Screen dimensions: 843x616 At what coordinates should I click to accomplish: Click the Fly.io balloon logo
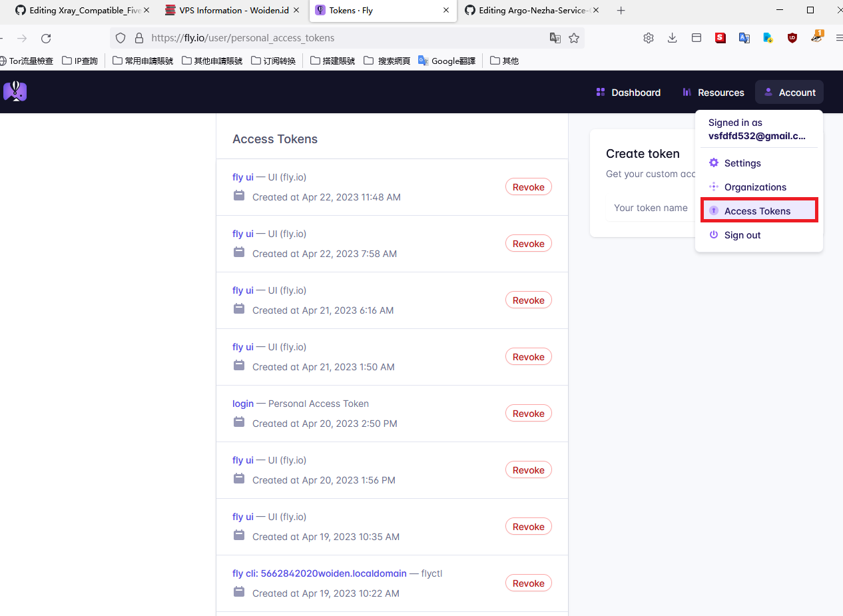15,91
